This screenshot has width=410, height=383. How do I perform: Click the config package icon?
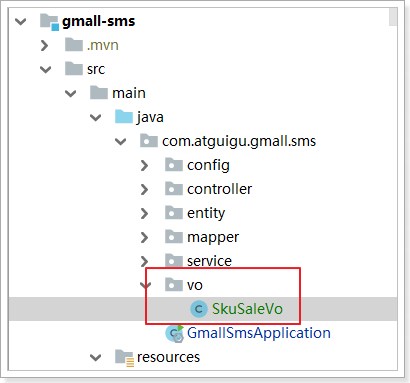[x=174, y=165]
